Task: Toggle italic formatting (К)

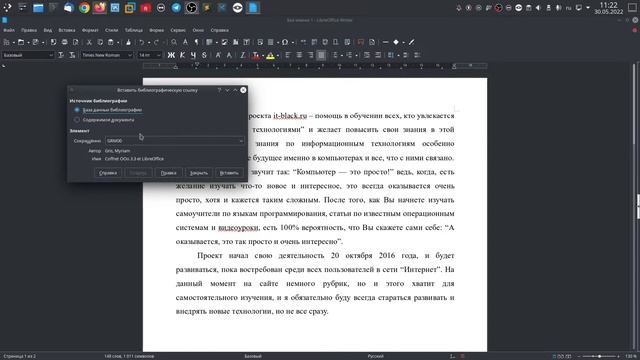Action: [182, 55]
